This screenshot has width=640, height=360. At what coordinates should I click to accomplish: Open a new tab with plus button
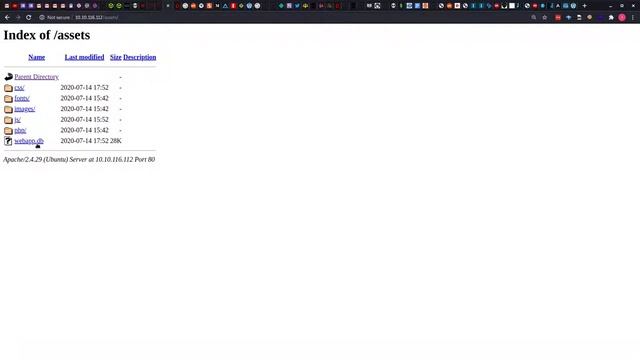(x=584, y=6)
